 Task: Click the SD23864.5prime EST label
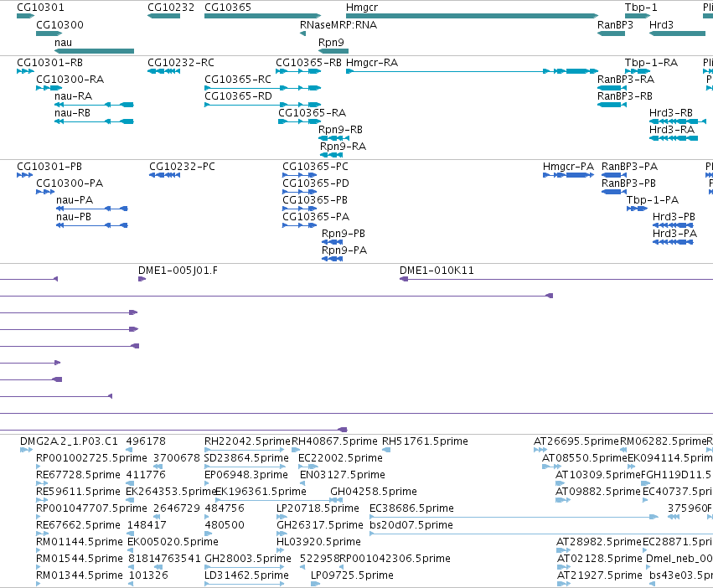246,458
